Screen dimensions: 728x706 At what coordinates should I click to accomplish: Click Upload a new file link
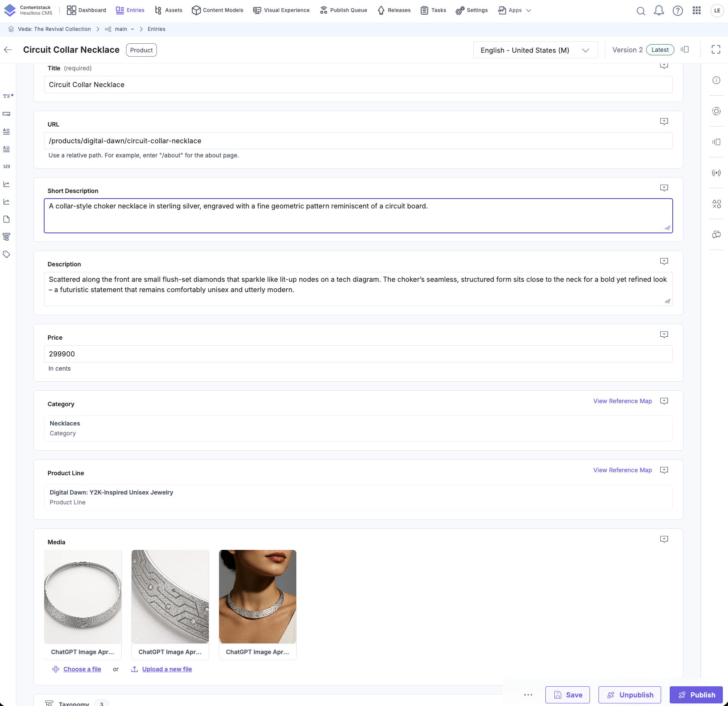[167, 669]
